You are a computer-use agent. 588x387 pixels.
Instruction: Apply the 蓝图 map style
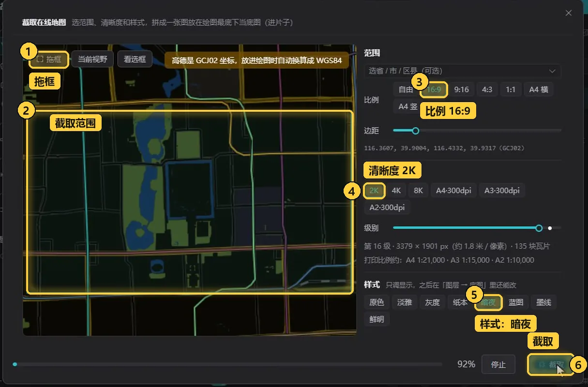516,302
